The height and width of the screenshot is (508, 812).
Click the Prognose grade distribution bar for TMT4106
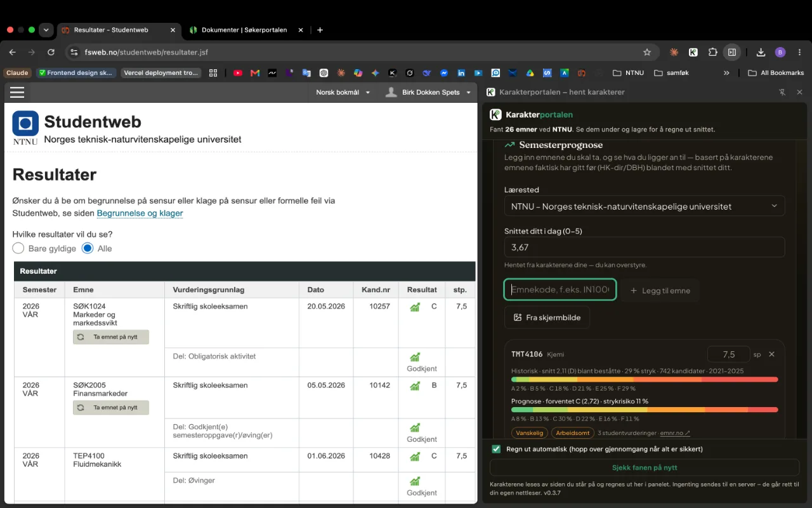[x=645, y=410]
